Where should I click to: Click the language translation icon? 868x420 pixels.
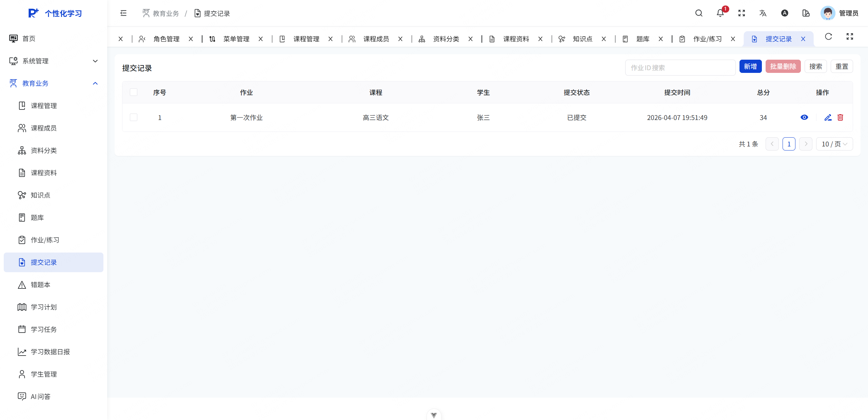(763, 13)
